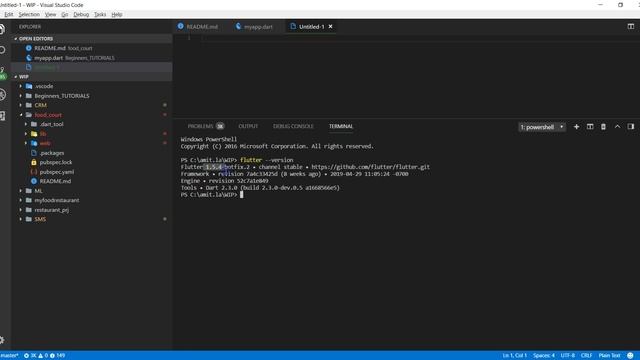Split the editor using top-right icon
Image resolution: width=640 pixels, height=360 pixels.
tap(631, 27)
